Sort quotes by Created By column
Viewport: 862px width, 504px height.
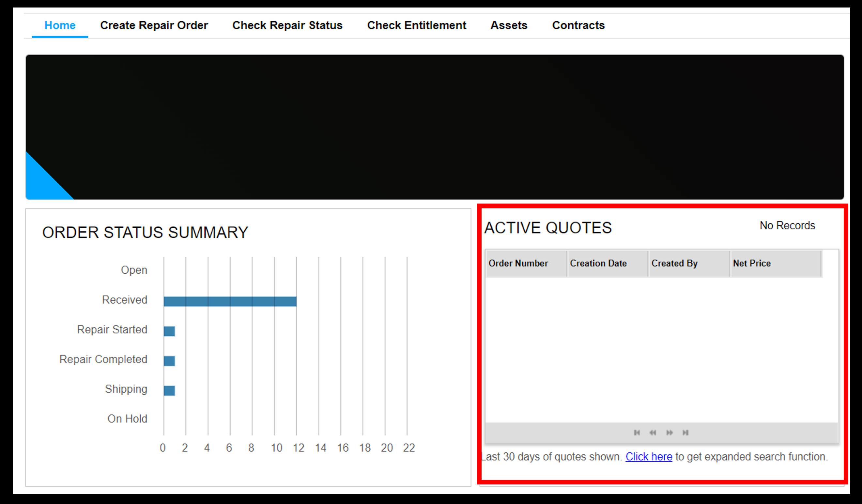[689, 263]
